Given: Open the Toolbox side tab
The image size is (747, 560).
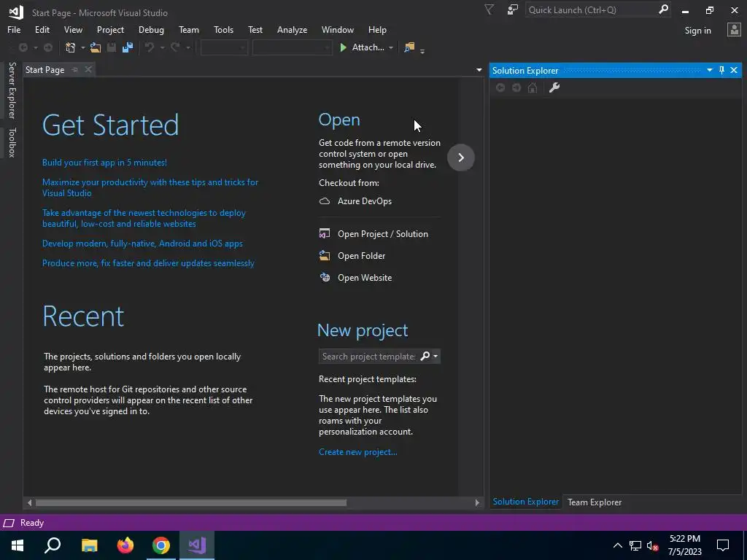Looking at the screenshot, I should 12,142.
